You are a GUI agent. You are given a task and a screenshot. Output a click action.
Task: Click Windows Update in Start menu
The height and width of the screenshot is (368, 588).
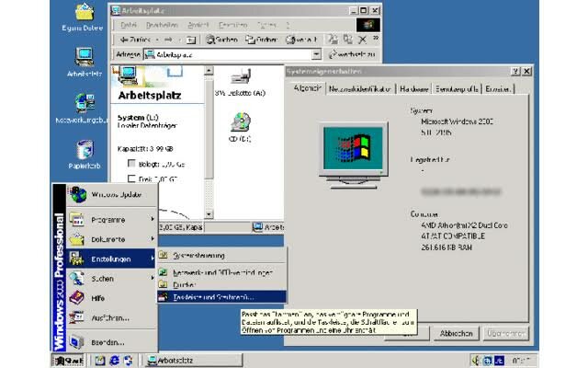pos(112,194)
